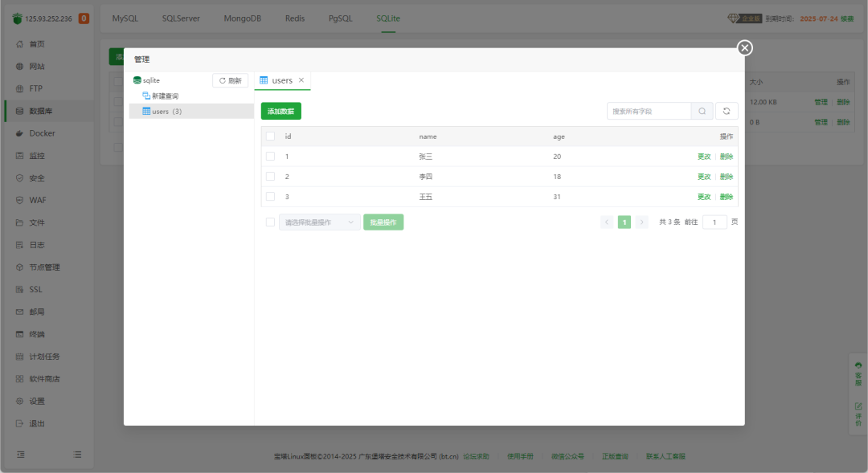Switch to the SQLServer tab

[x=181, y=18]
